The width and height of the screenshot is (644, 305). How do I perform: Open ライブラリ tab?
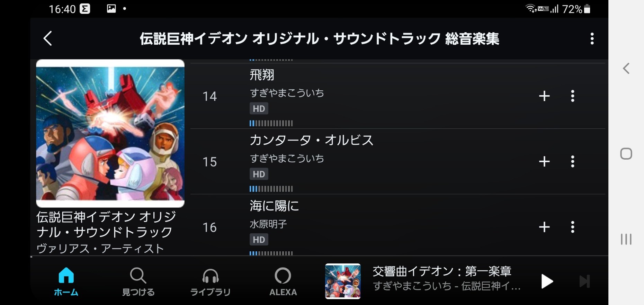[211, 282]
